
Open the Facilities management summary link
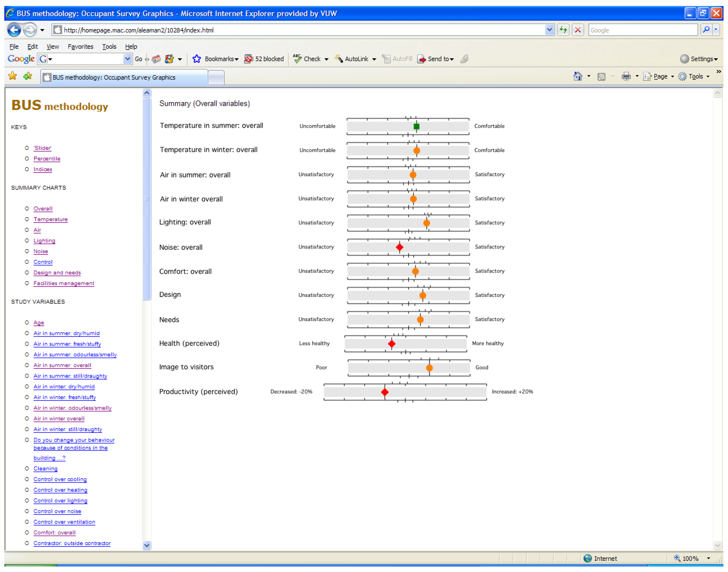[x=64, y=283]
